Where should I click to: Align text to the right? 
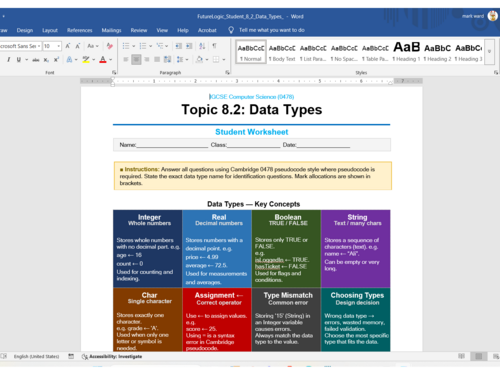(147, 60)
